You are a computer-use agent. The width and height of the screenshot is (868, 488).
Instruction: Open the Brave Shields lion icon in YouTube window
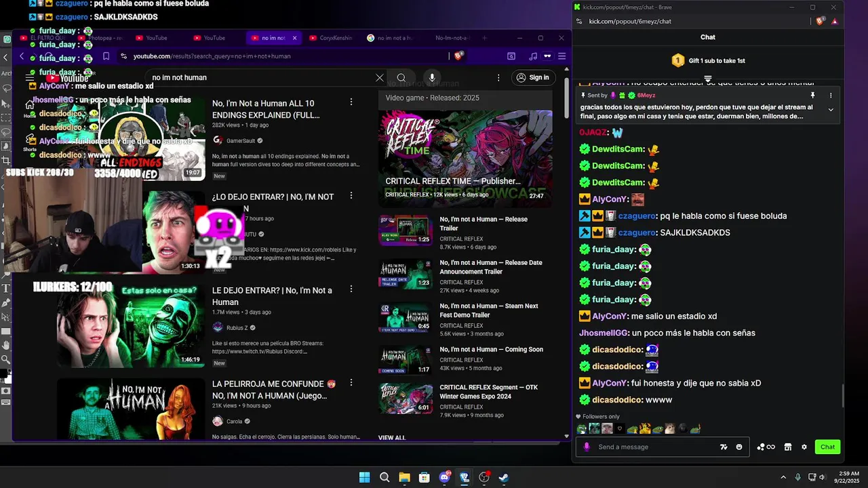(458, 56)
